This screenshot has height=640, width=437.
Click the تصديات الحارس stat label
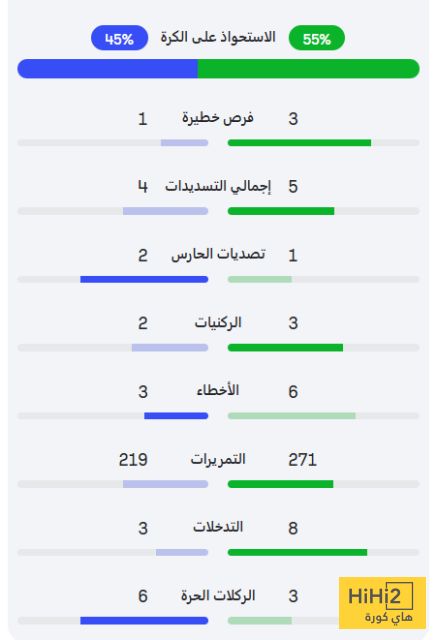[x=218, y=254]
